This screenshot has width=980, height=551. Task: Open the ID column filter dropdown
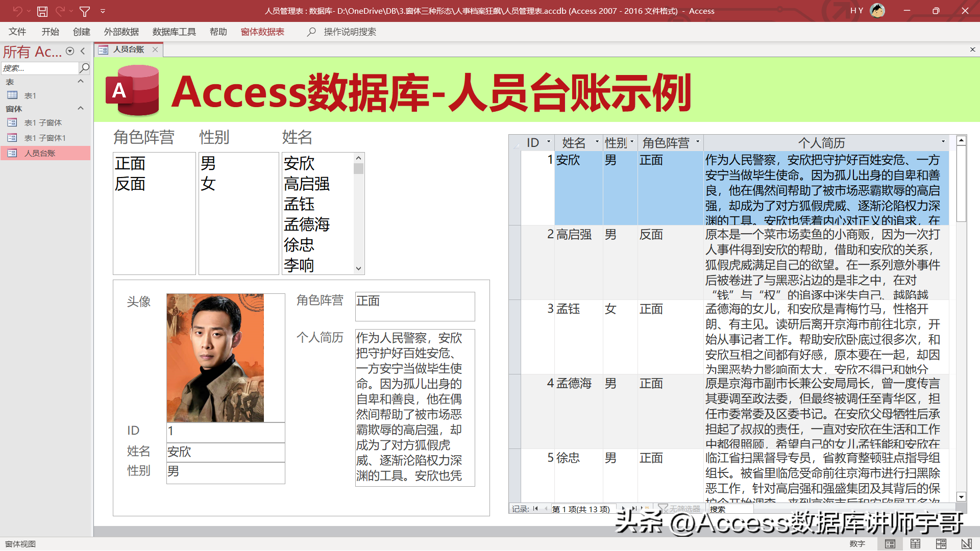point(549,142)
